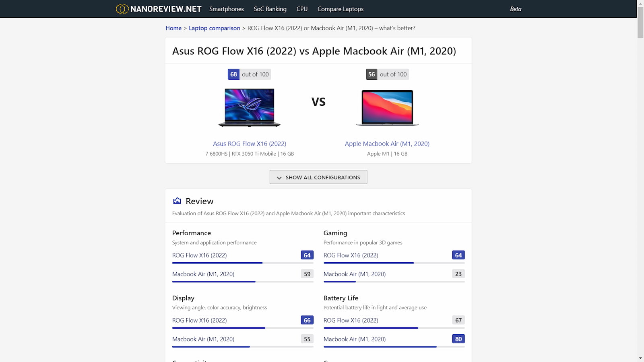Click the Display category heading

pyautogui.click(x=183, y=298)
